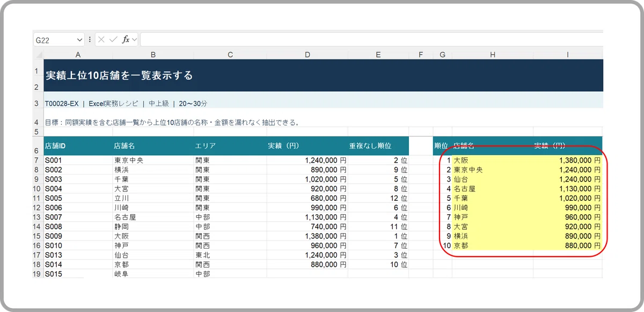This screenshot has height=312, width=644.
Task: Select '京都' in the yellow top-10 list
Action: tap(492, 245)
